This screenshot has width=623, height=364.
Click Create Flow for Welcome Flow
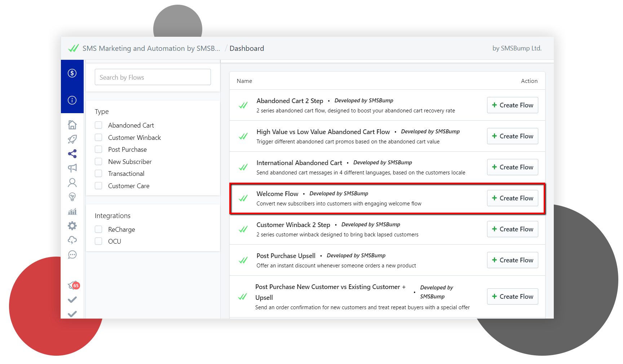pos(512,198)
